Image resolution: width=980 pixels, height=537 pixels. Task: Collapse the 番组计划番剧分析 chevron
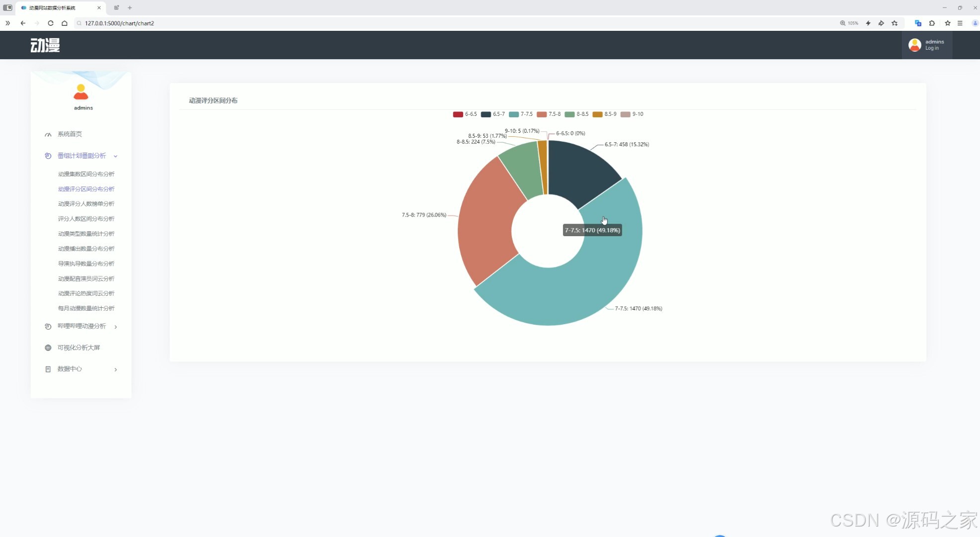pyautogui.click(x=115, y=156)
